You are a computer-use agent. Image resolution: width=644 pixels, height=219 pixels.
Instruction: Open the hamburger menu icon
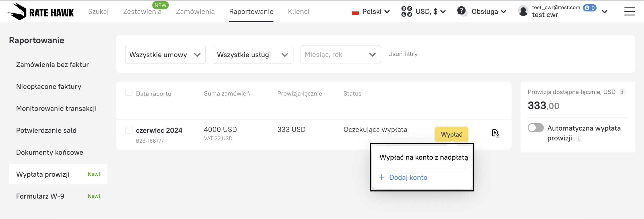pyautogui.click(x=629, y=12)
